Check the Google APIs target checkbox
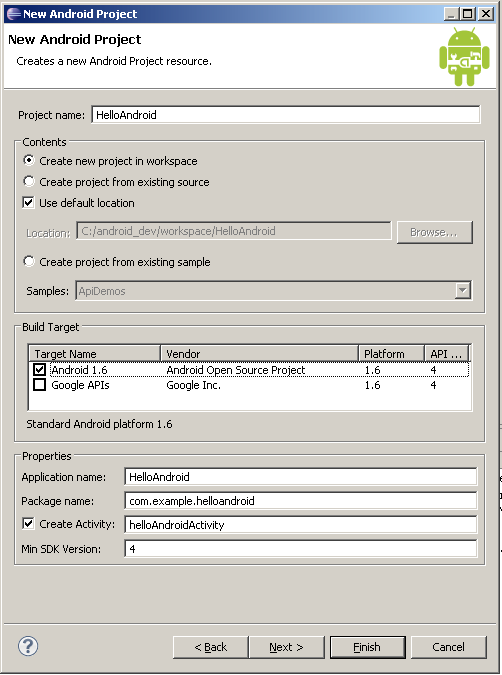 pos(40,384)
